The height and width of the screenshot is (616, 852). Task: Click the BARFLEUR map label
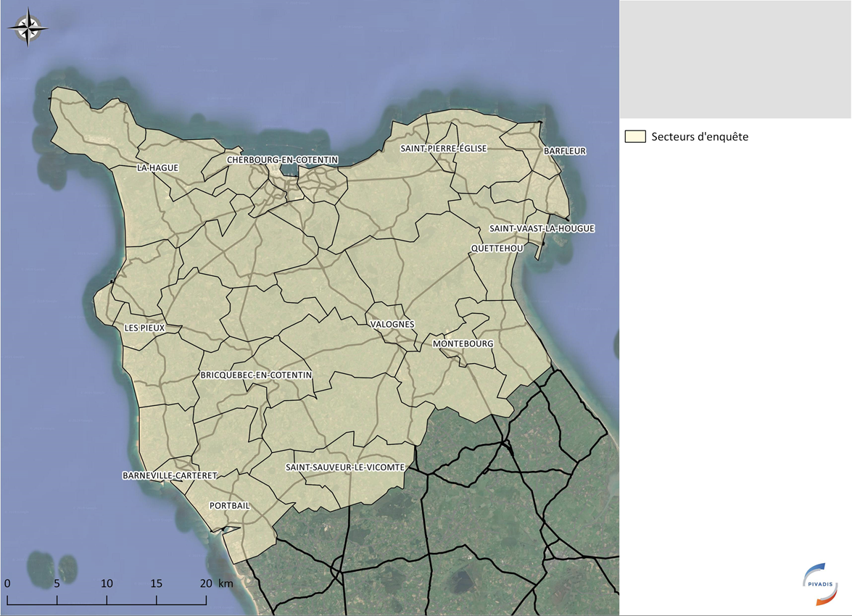pyautogui.click(x=565, y=151)
